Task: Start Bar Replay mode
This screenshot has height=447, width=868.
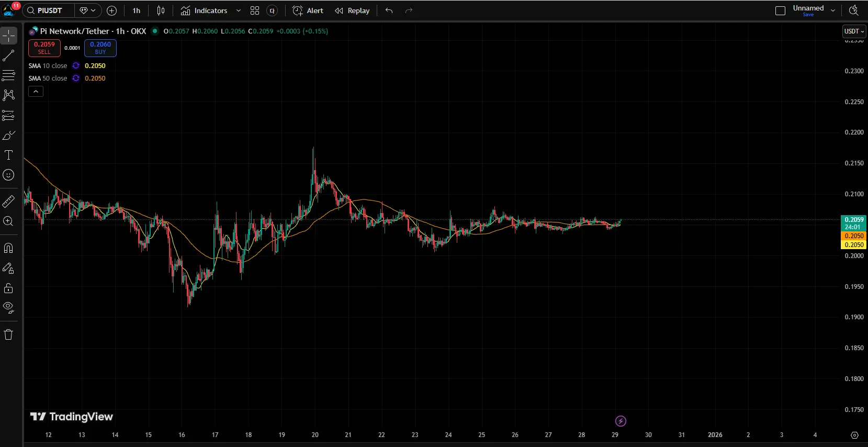Action: [x=352, y=10]
